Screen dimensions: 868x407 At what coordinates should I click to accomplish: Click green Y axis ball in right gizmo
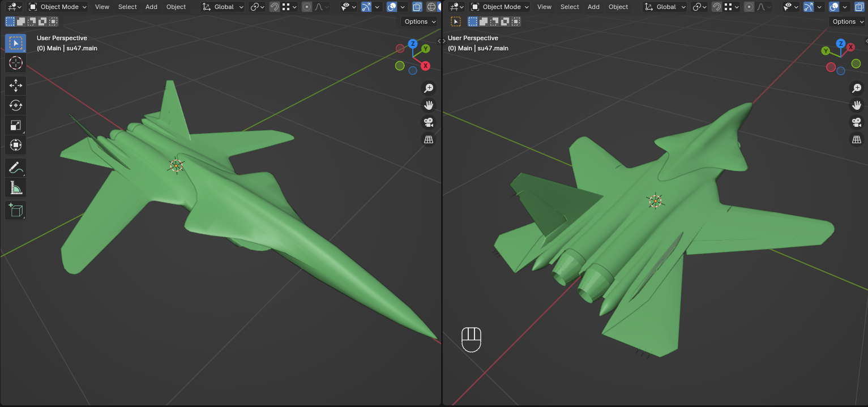(826, 51)
